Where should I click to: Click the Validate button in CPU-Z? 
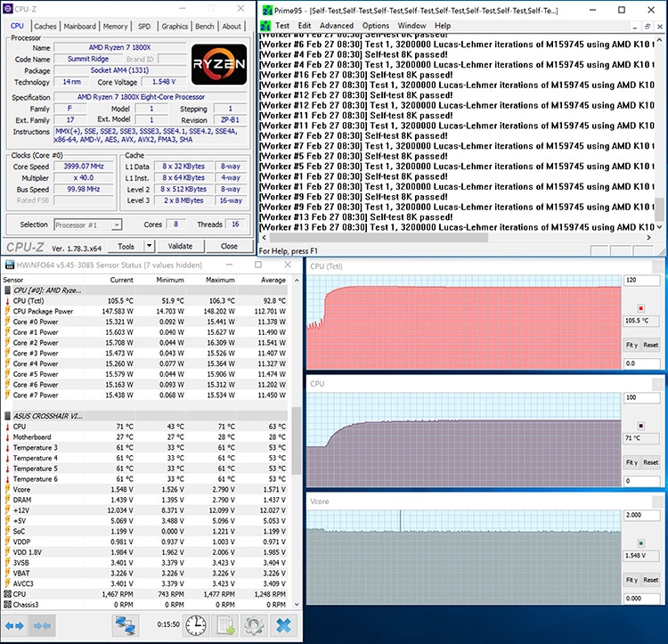(x=180, y=246)
